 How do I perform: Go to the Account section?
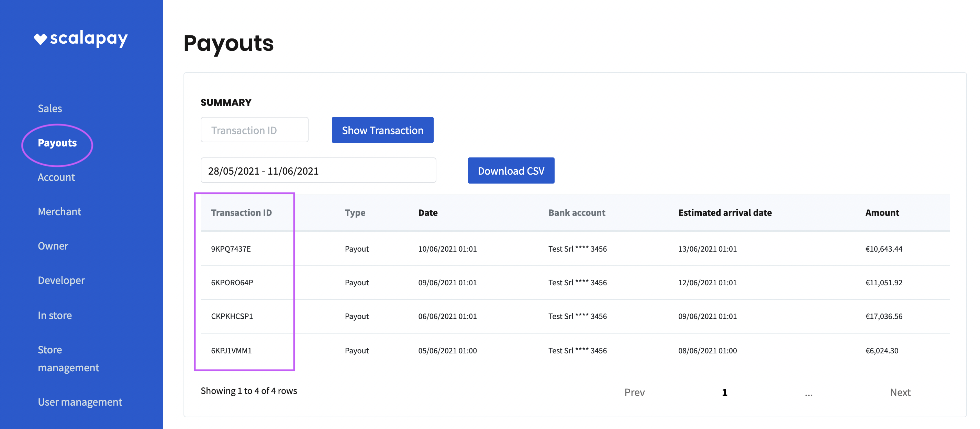click(x=56, y=177)
